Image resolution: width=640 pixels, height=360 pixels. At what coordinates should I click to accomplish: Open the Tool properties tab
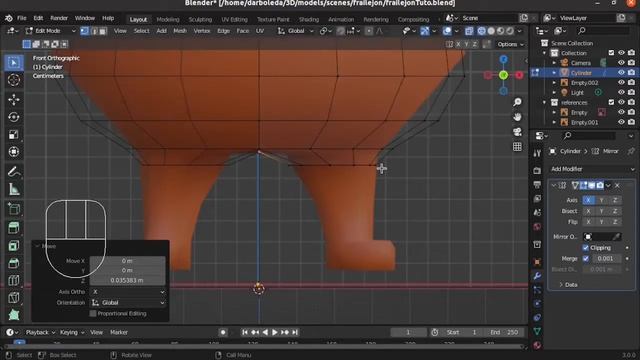(537, 153)
